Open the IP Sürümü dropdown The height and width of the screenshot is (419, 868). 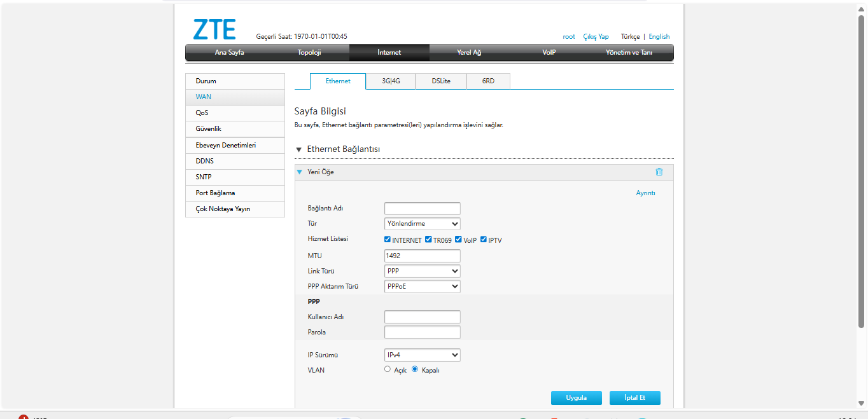[423, 355]
